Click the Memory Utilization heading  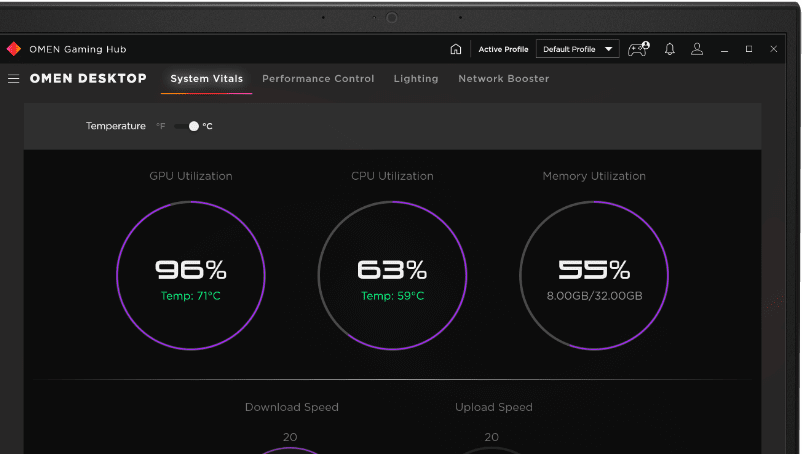point(594,176)
